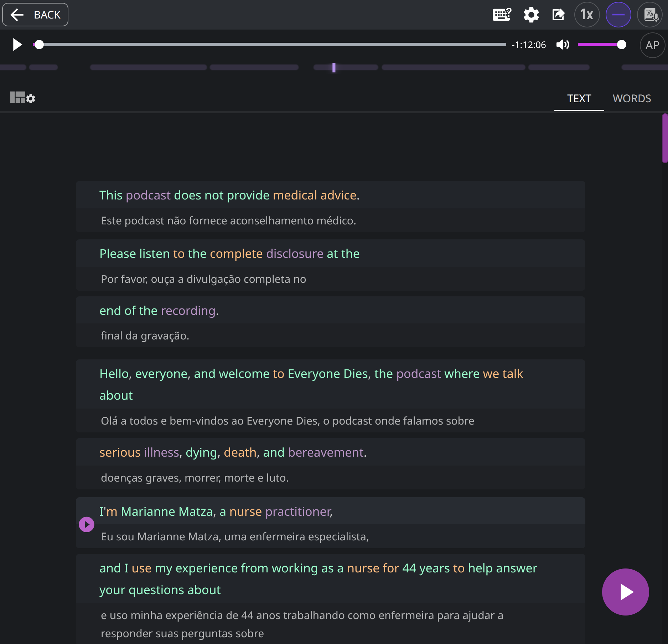Click the word 'podcast' in first sentence
The height and width of the screenshot is (644, 668).
[148, 195]
